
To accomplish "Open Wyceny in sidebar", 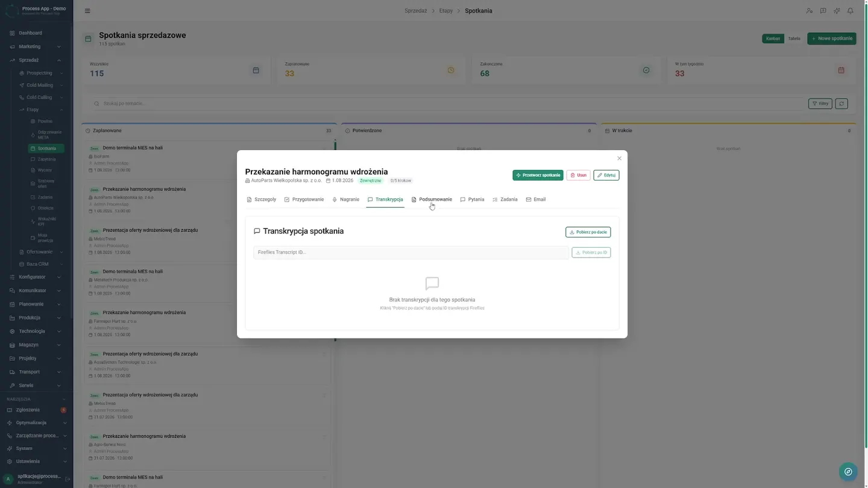I will [x=46, y=170].
